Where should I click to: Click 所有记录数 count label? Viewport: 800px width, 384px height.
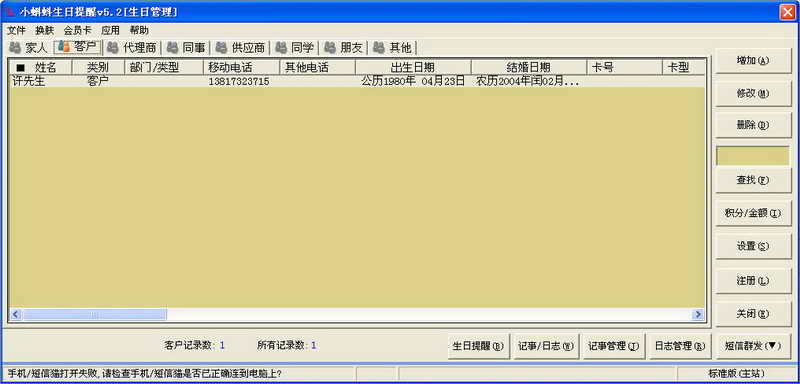pos(287,345)
